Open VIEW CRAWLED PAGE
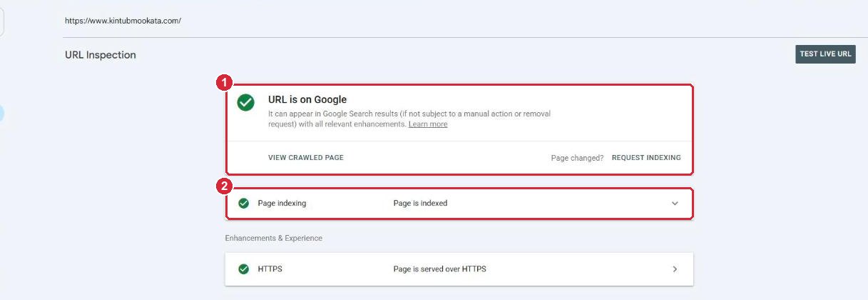 306,158
